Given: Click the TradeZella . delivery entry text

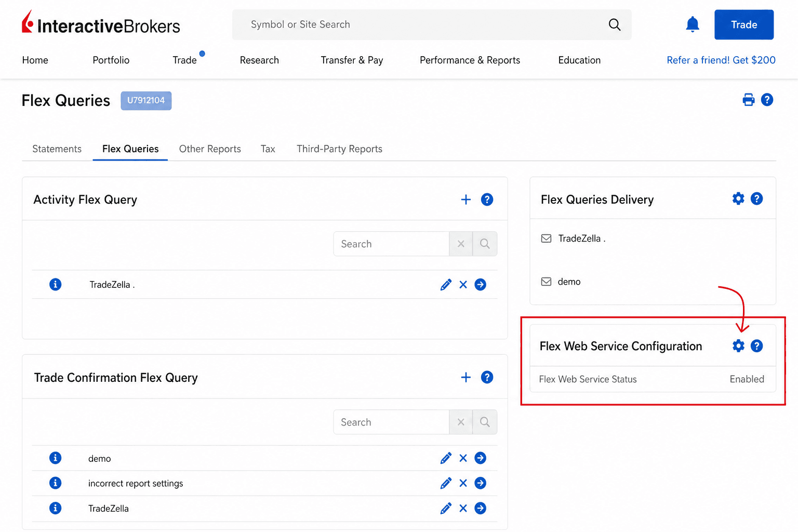Looking at the screenshot, I should (582, 238).
